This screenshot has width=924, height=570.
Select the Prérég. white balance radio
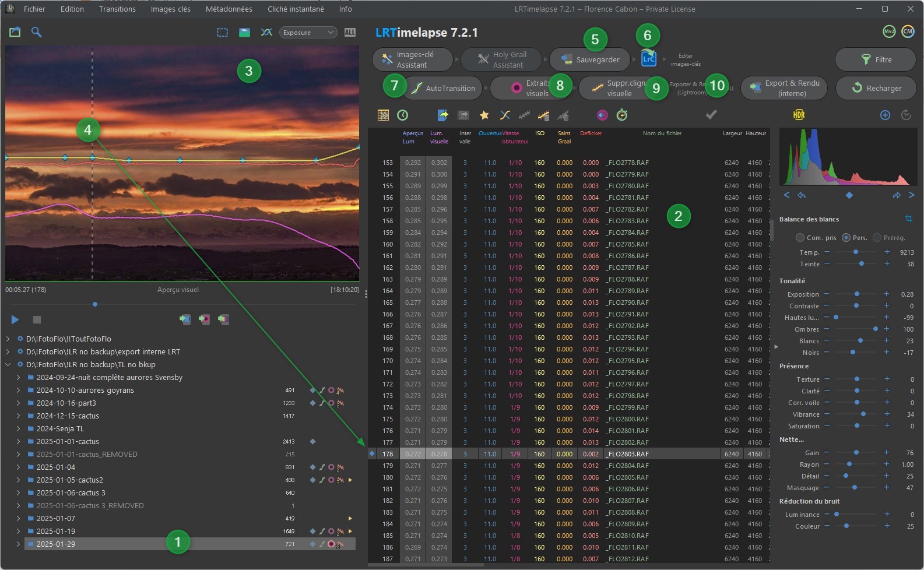click(x=877, y=238)
